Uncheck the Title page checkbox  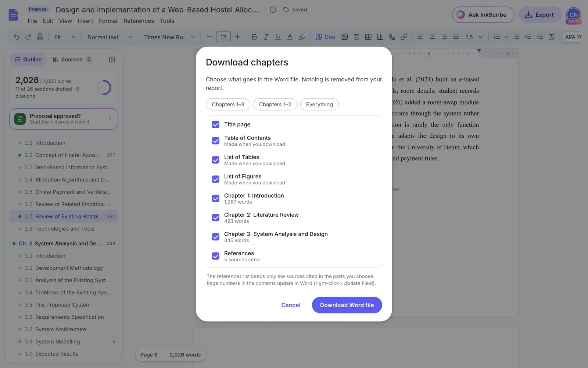(x=216, y=124)
